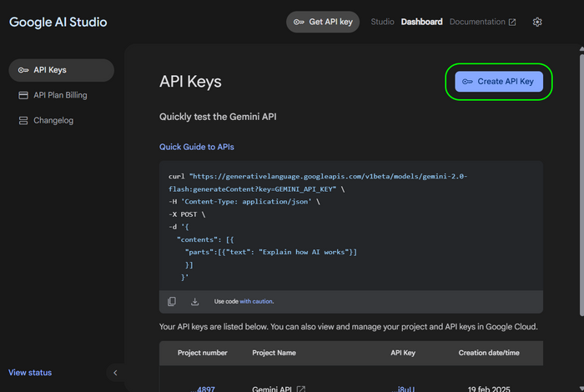Click the Create API Key button

pyautogui.click(x=499, y=82)
